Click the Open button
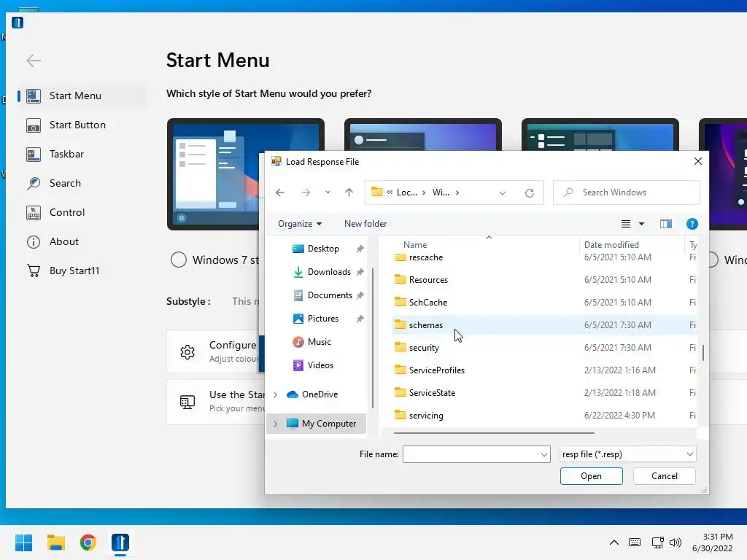This screenshot has width=747, height=560. point(591,476)
